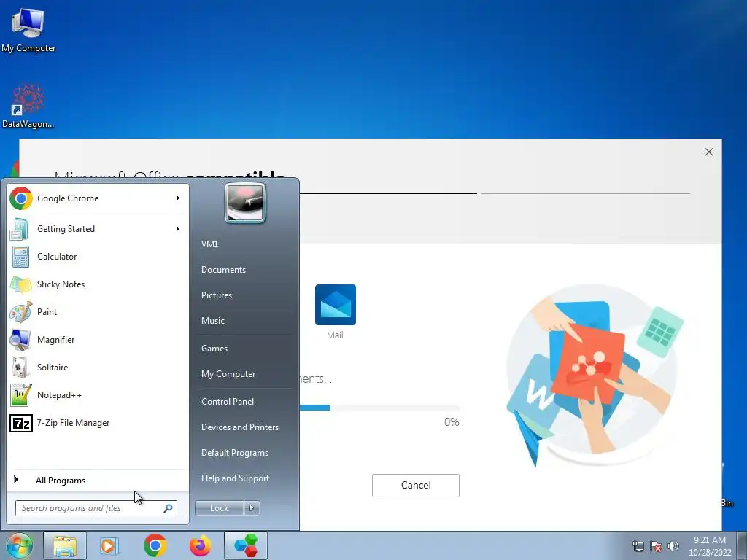Click the Mail app icon in installer
The height and width of the screenshot is (560, 747).
(336, 305)
